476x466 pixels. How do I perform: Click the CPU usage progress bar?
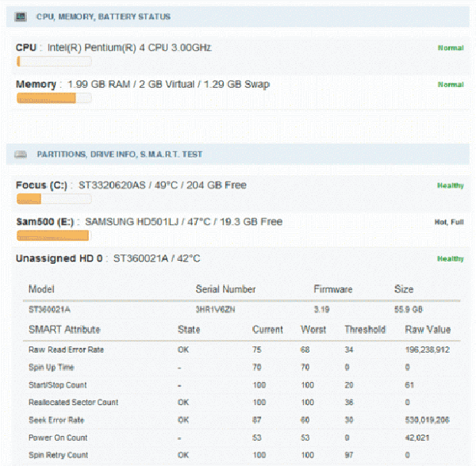pos(54,62)
